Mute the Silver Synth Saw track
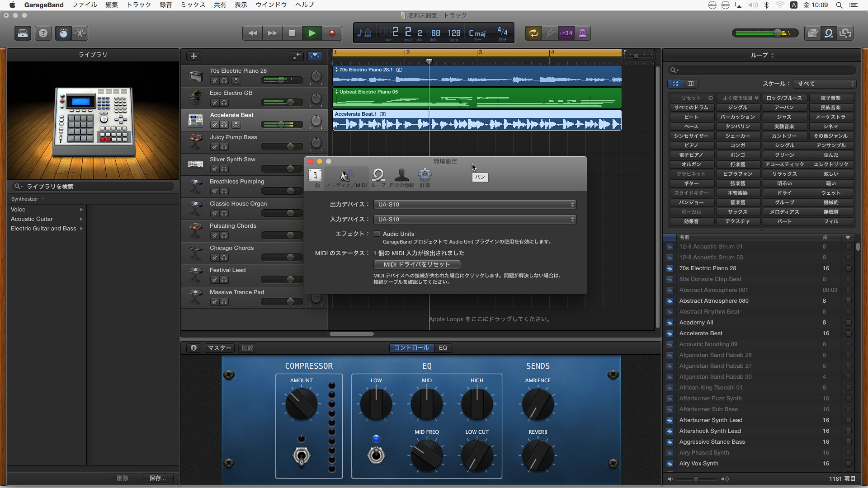 (215, 169)
